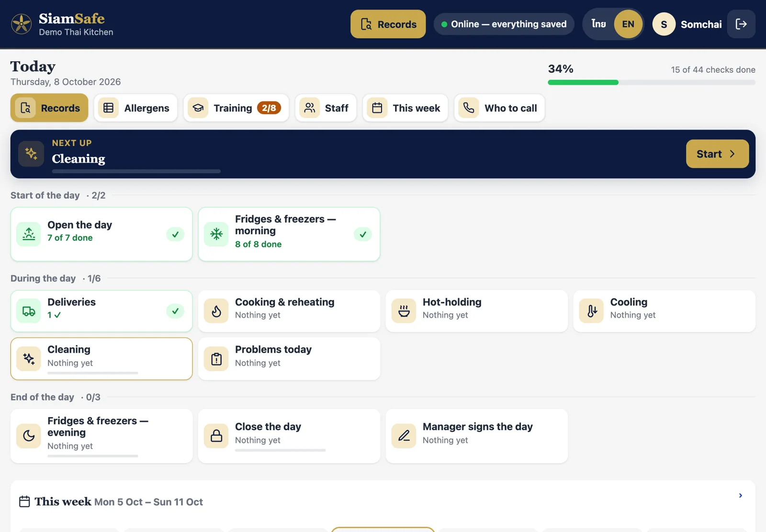The width and height of the screenshot is (766, 532).
Task: Click the 34% daily progress bar
Action: point(652,82)
